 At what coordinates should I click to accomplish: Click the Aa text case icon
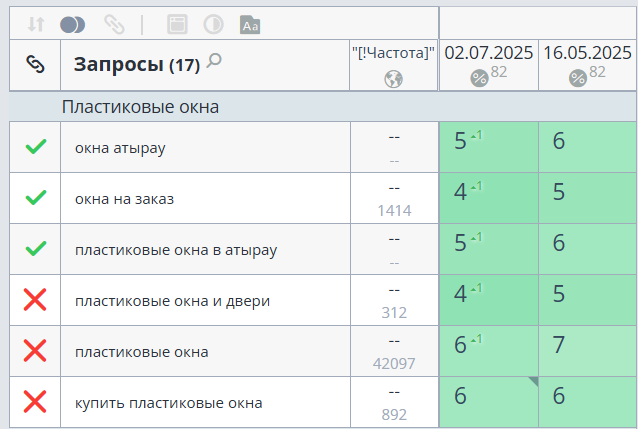250,25
